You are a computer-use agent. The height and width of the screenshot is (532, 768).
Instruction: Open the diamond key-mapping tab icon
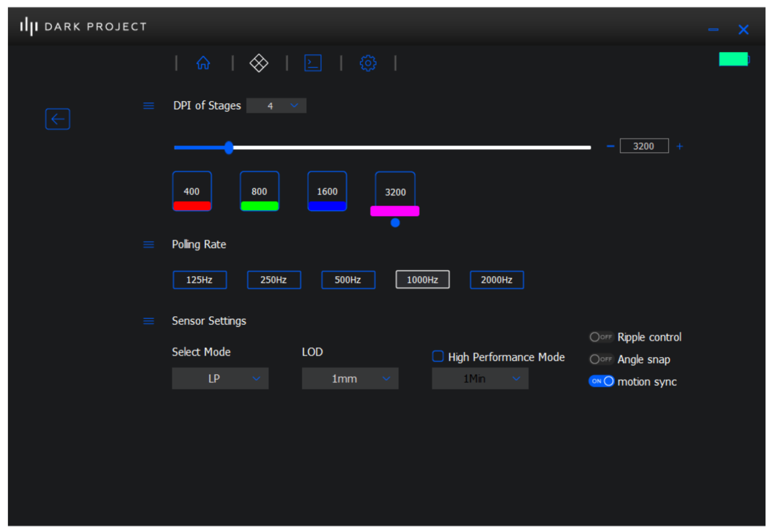[258, 63]
